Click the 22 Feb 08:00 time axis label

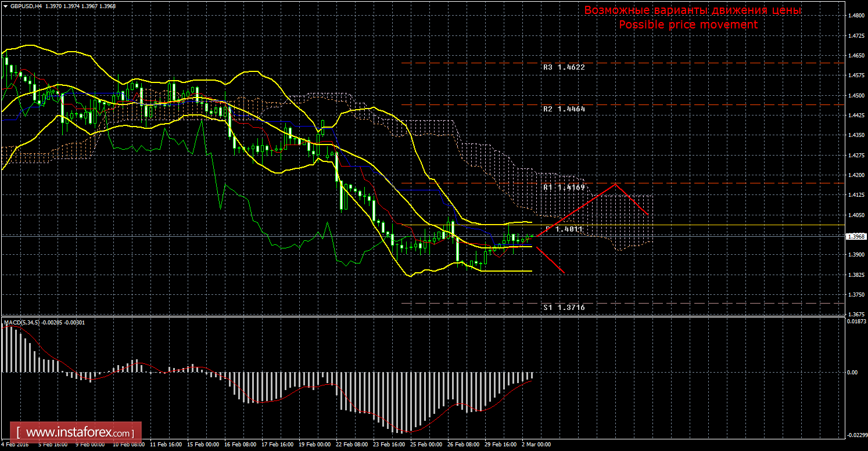tap(352, 445)
